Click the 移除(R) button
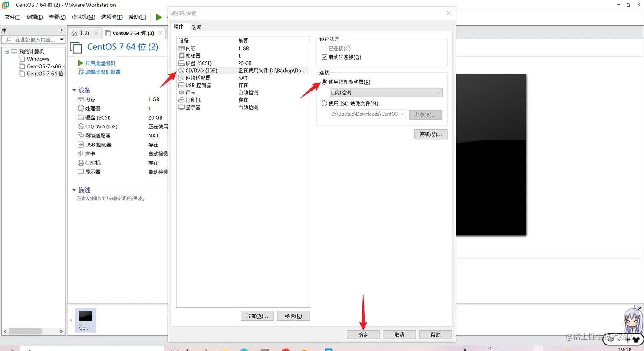 pos(293,316)
